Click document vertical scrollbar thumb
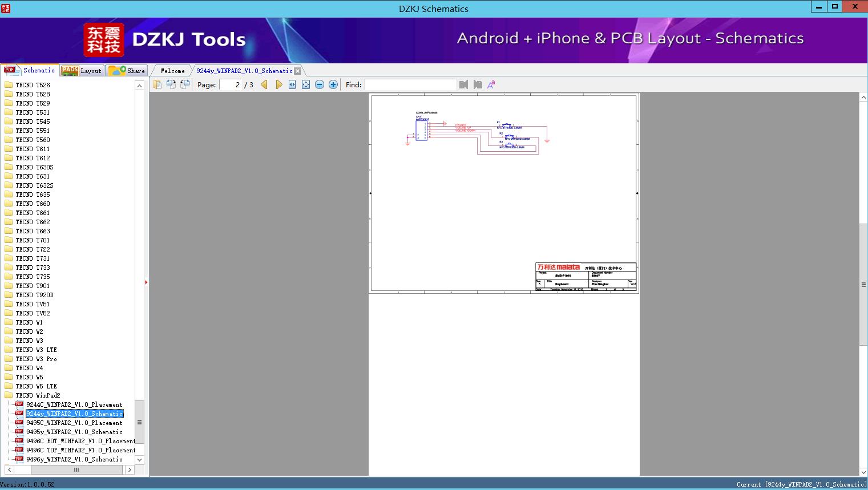Screen dimensions: 868x490 [863, 284]
